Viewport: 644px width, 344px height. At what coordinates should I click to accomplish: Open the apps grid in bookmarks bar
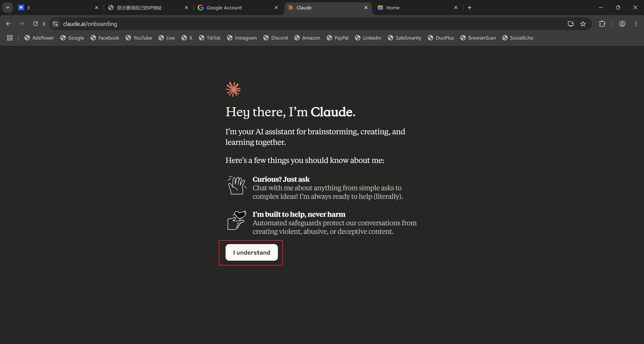pyautogui.click(x=10, y=38)
